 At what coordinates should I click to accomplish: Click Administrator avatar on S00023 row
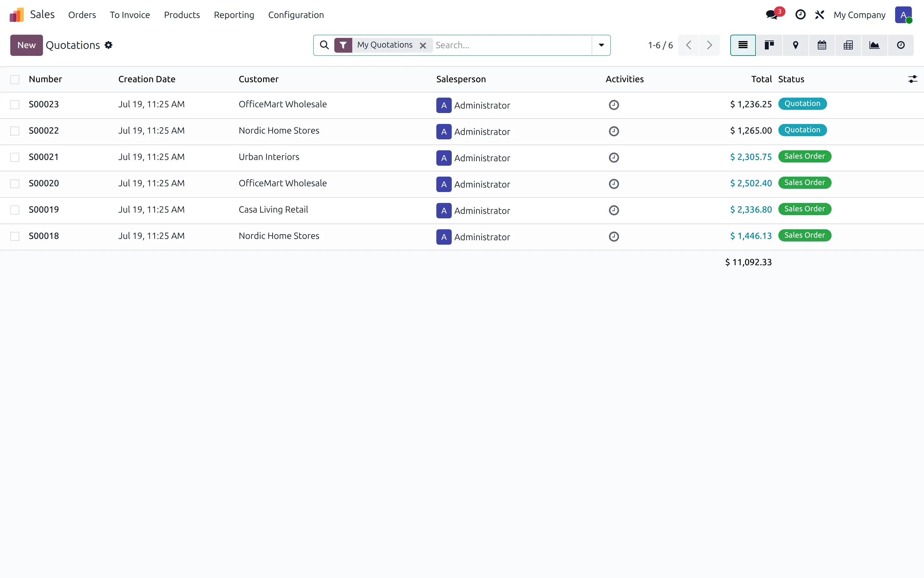444,105
